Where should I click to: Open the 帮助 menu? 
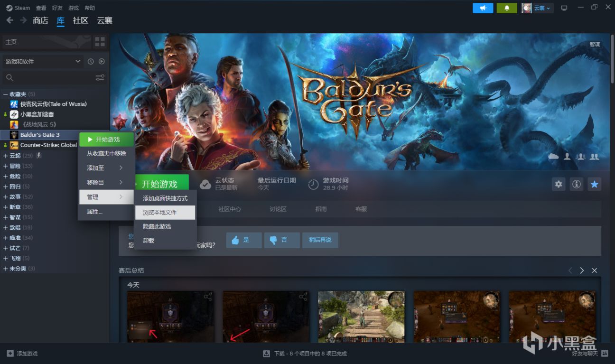tap(90, 8)
